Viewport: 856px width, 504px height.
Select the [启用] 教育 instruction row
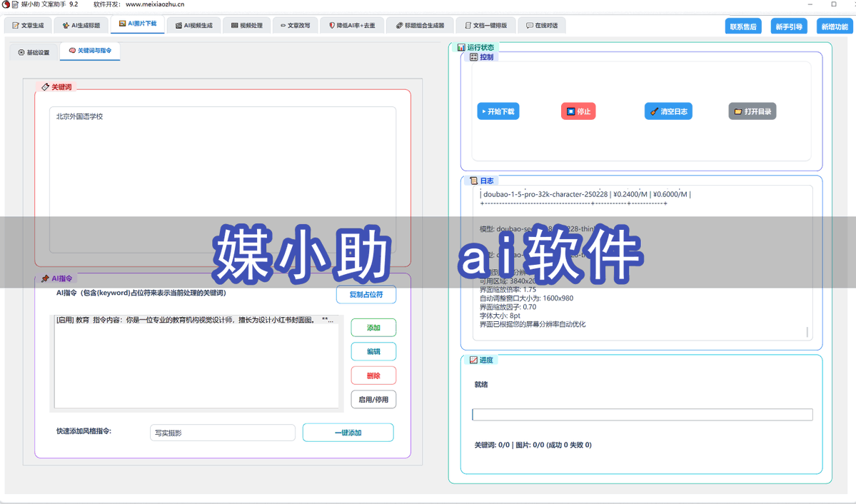pos(196,320)
